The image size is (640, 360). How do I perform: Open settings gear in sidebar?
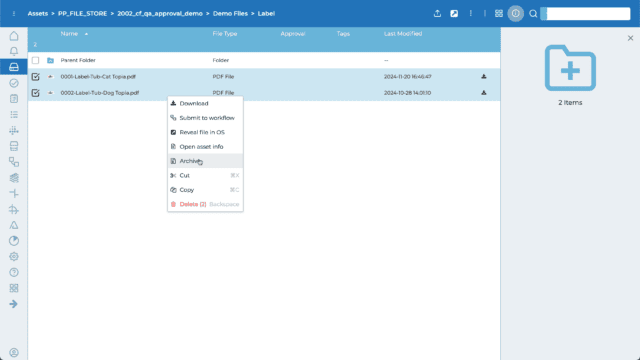(x=14, y=257)
